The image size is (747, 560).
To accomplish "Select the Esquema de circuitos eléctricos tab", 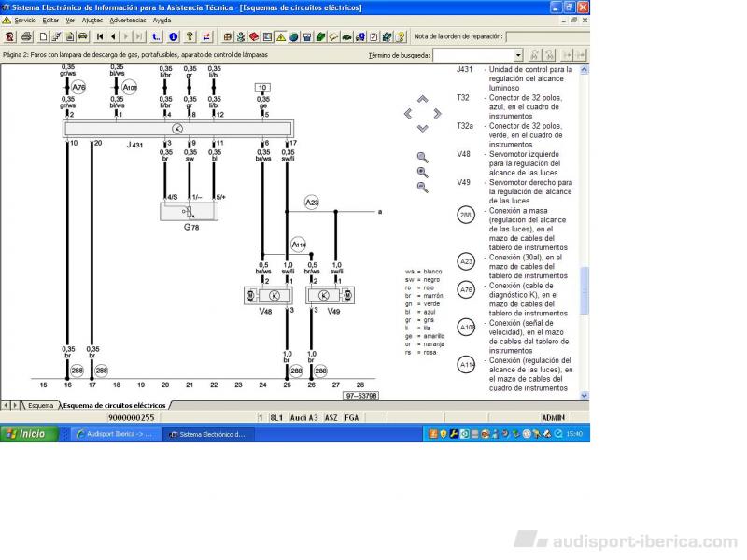I will (114, 405).
